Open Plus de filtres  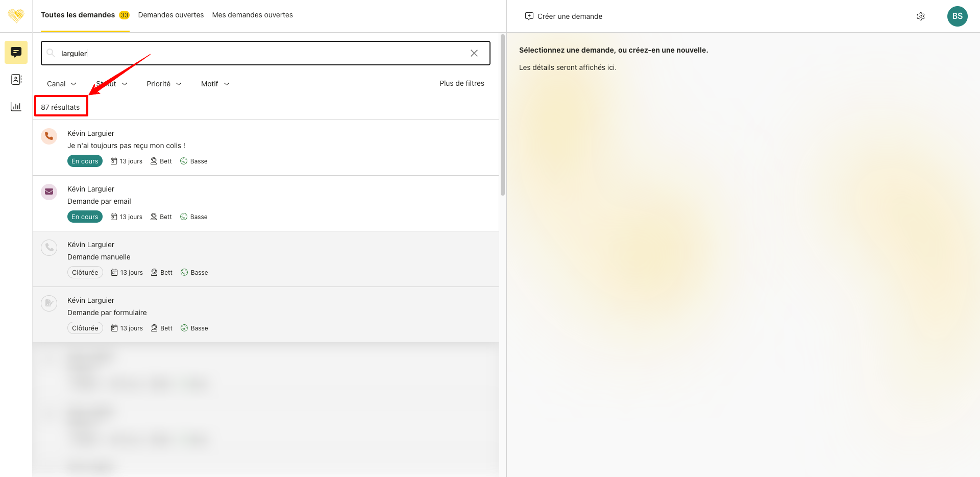tap(461, 83)
